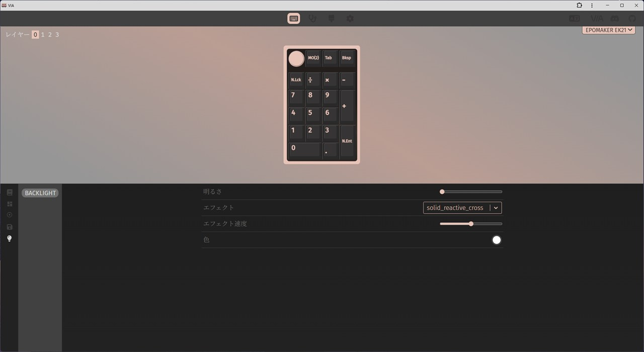644x352 pixels.
Task: Select the BACKLIGHT submenu item
Action: click(40, 193)
